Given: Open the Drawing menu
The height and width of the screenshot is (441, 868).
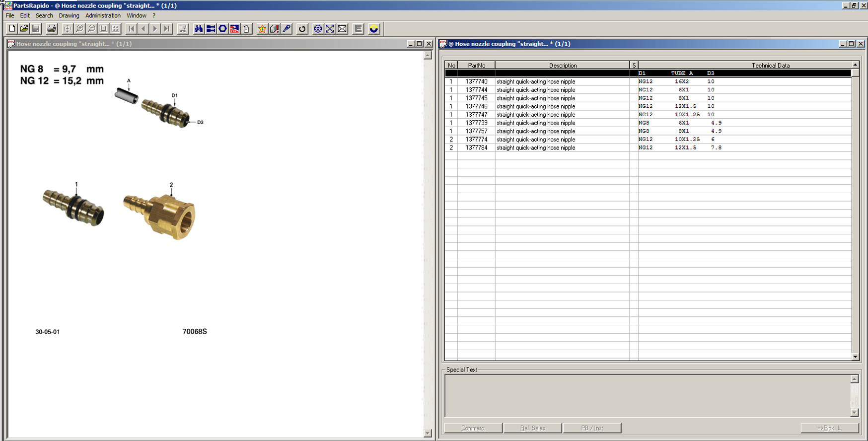Looking at the screenshot, I should click(69, 15).
